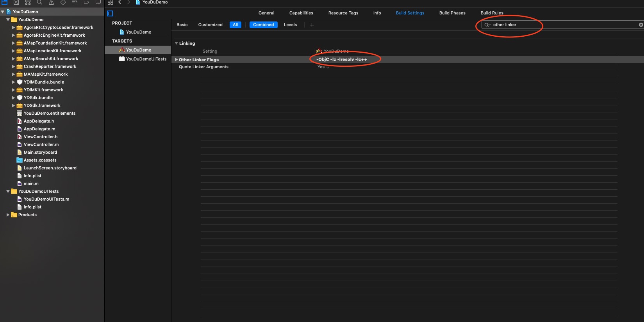Toggle the project and targets list sidebar

point(110,13)
